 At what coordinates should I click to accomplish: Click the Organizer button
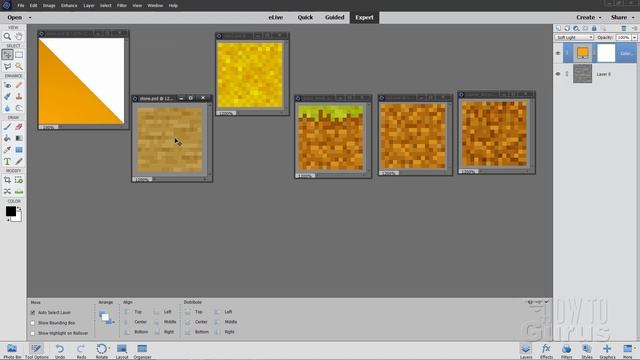(142, 351)
